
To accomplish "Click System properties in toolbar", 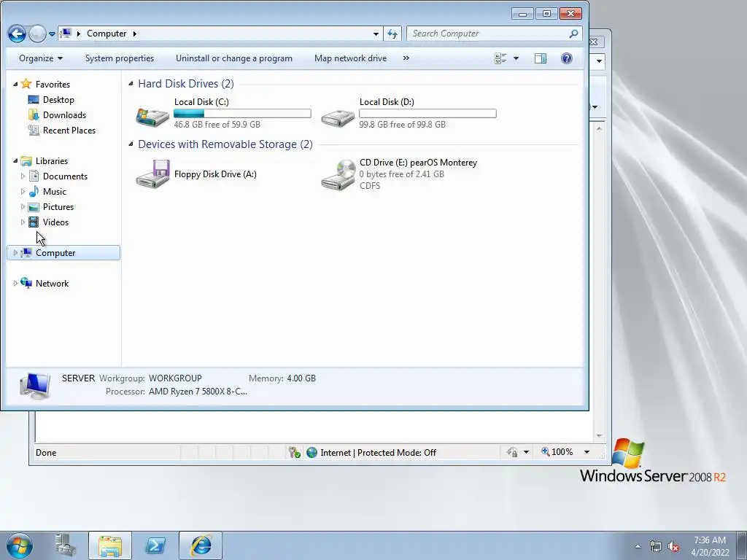I will point(120,58).
